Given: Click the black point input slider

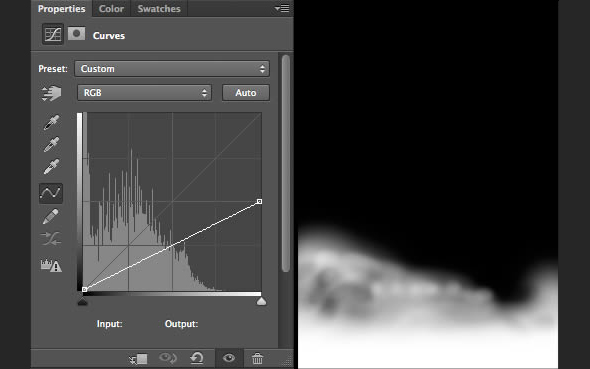Looking at the screenshot, I should tap(82, 302).
